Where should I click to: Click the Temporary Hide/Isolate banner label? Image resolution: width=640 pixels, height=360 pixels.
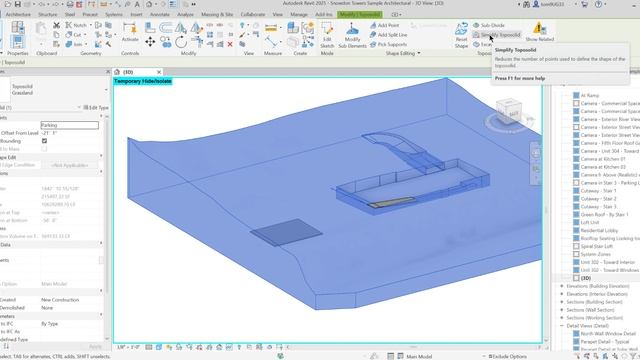(x=142, y=81)
